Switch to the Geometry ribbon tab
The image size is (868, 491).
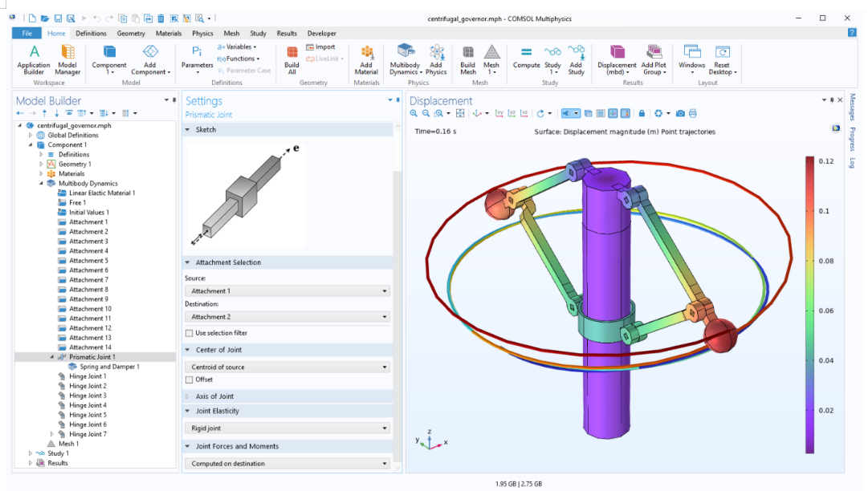coord(131,33)
